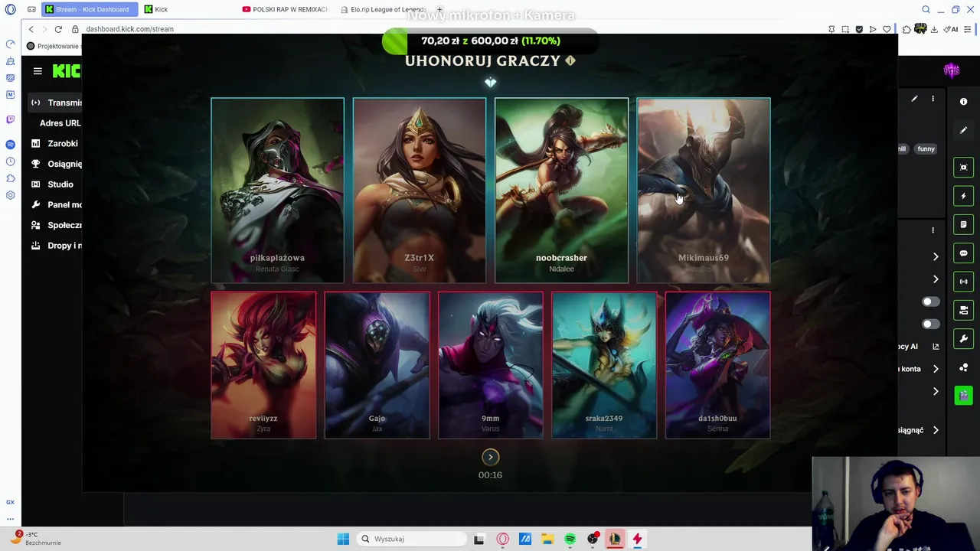Click the funny tag chip

point(926,149)
